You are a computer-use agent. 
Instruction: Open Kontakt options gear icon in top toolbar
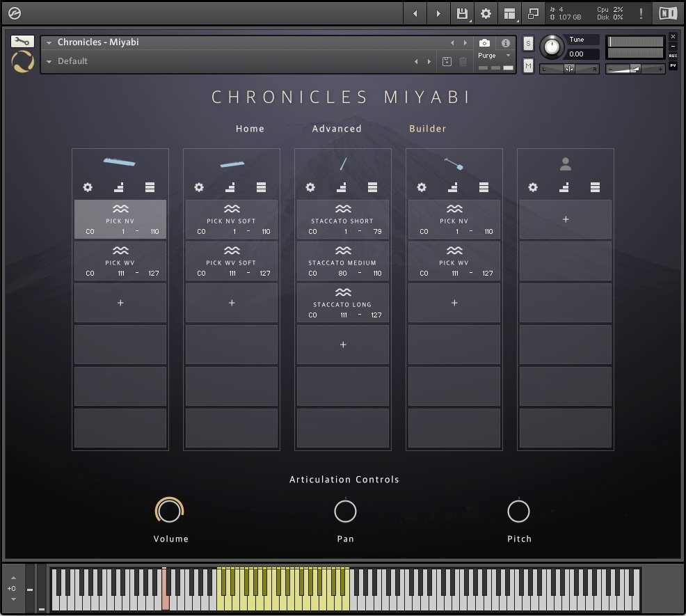[x=486, y=13]
